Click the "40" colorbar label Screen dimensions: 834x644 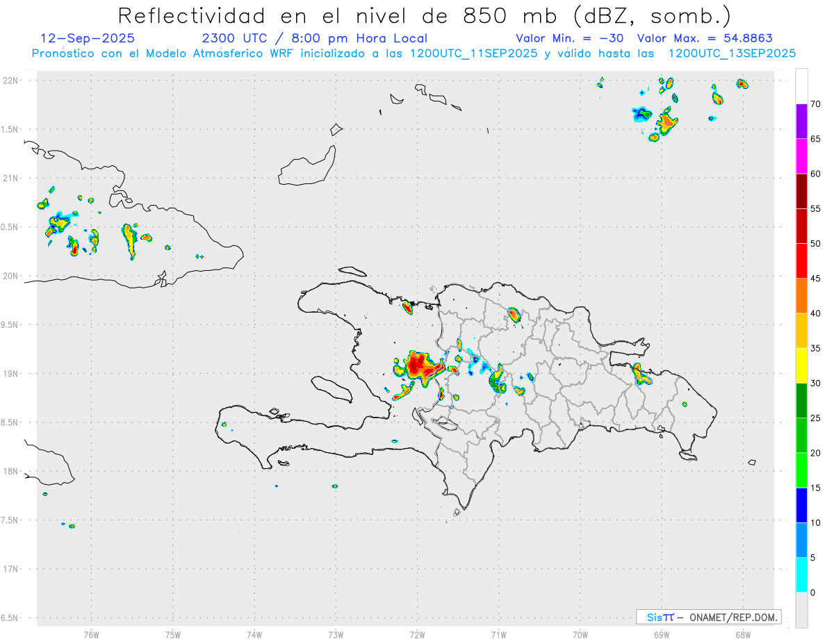click(816, 313)
